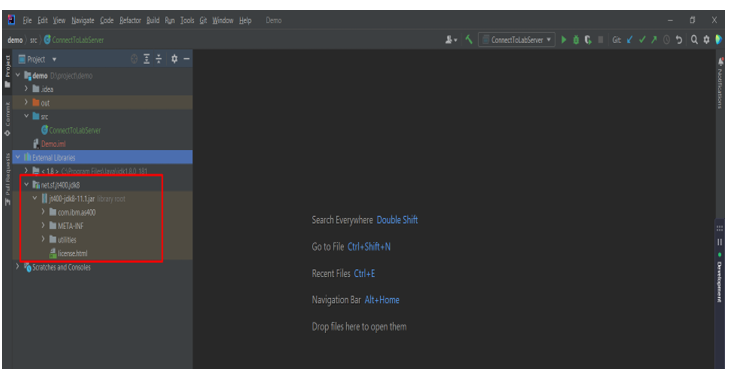Click the Build Project hammer icon
Image resolution: width=737 pixels, height=378 pixels.
[469, 40]
